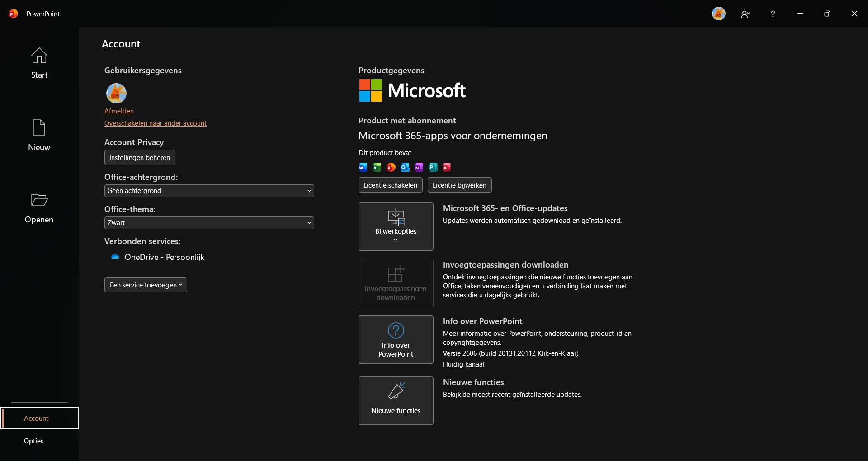Click the Licentie schakelen button

(391, 185)
